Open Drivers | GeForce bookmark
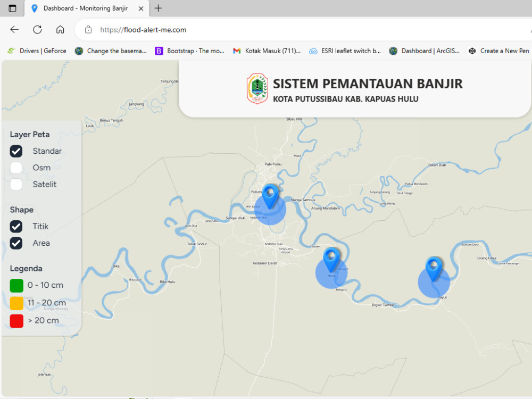The width and height of the screenshot is (532, 399). pos(37,51)
